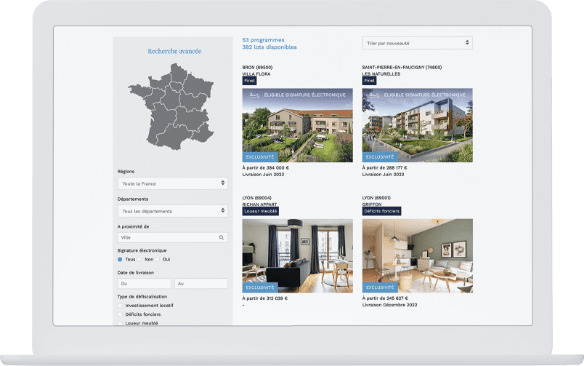Open the Trier par nouveauté sort dropdown
The image size is (584, 366).
tap(417, 43)
